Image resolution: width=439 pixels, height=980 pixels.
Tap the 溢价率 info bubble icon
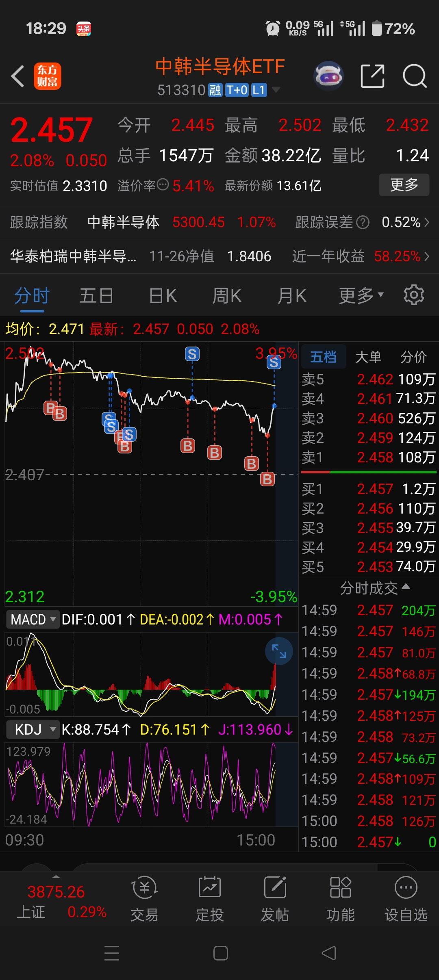(163, 185)
